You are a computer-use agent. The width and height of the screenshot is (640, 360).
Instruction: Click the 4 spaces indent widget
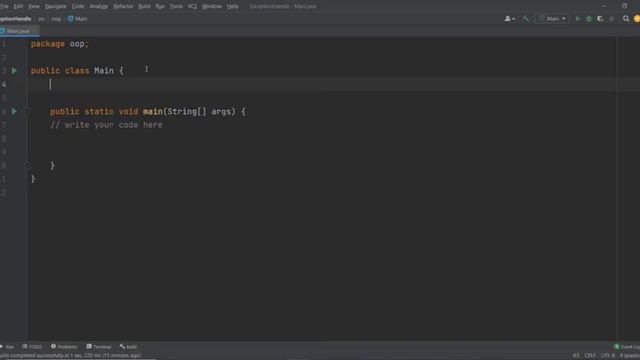(630, 356)
